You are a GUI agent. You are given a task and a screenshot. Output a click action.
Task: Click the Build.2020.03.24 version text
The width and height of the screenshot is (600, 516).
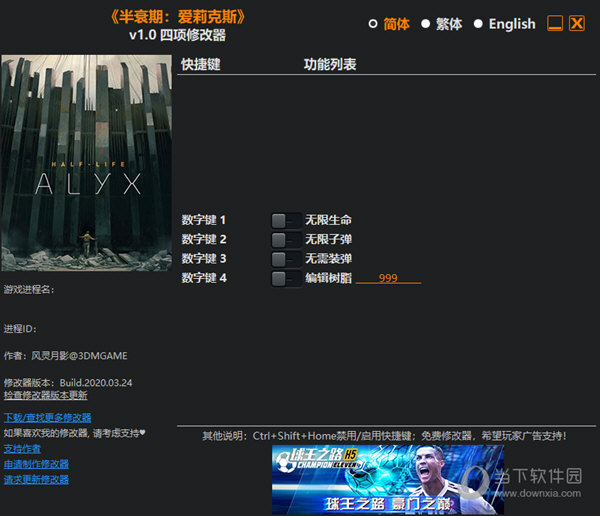(96, 383)
